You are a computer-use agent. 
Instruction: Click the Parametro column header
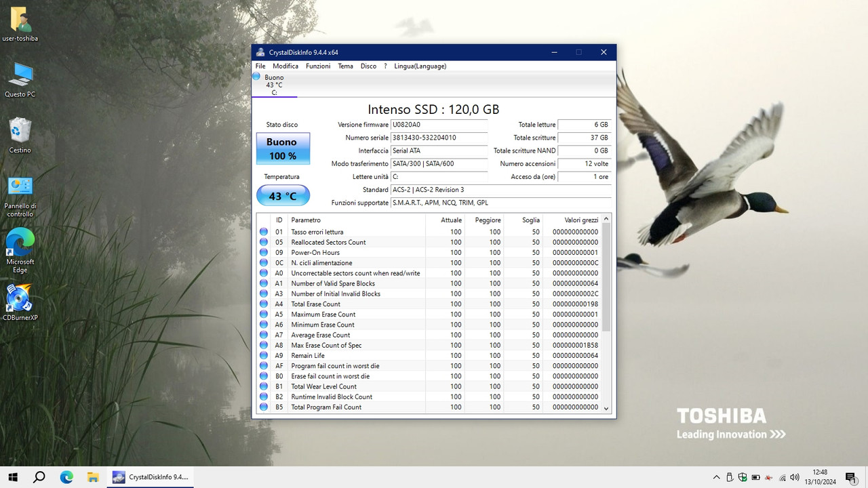tap(357, 220)
